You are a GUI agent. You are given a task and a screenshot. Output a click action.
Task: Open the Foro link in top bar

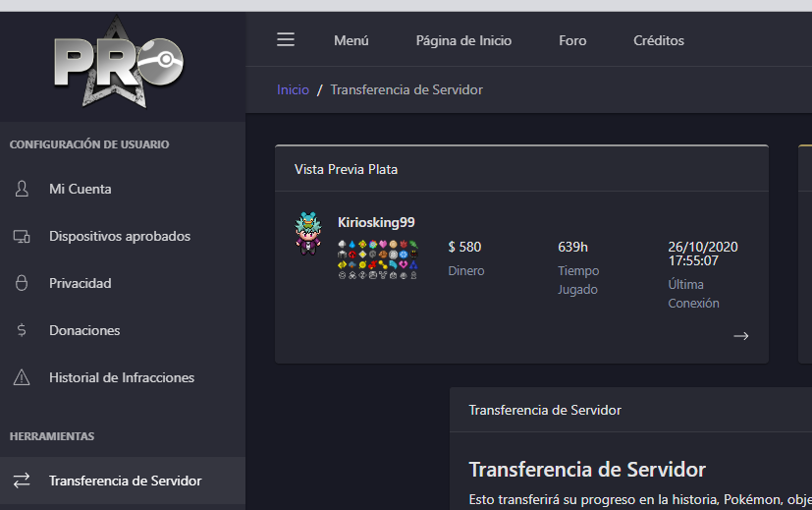tap(572, 40)
